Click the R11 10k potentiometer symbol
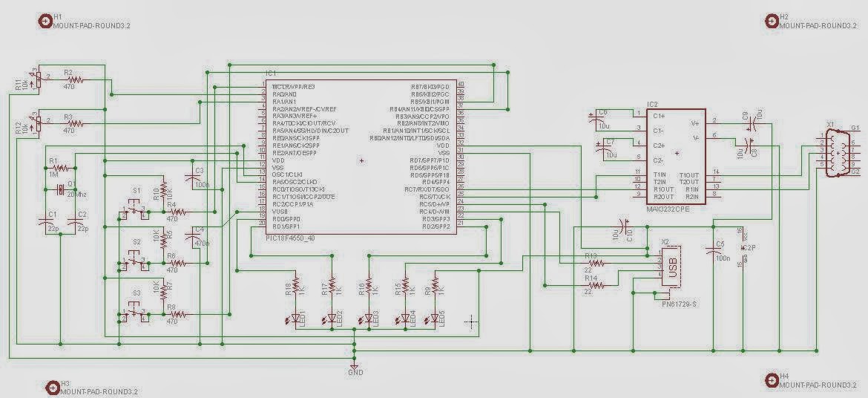868x398 pixels. pyautogui.click(x=36, y=81)
